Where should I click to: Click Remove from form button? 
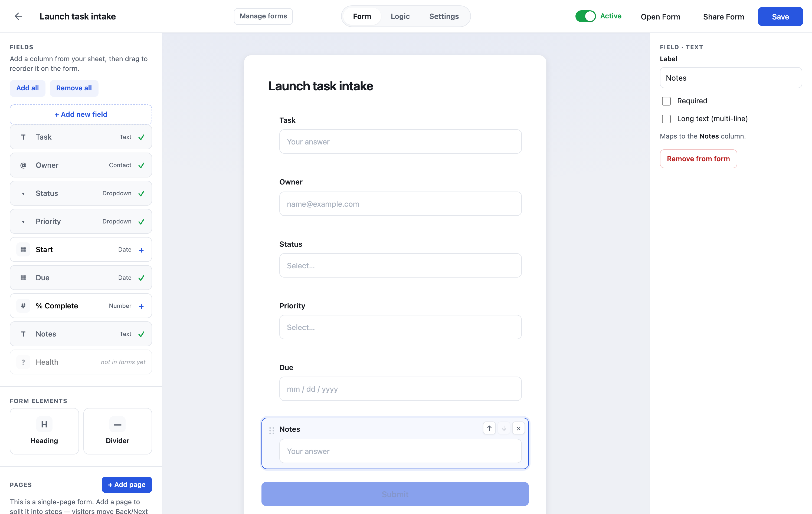coord(698,159)
